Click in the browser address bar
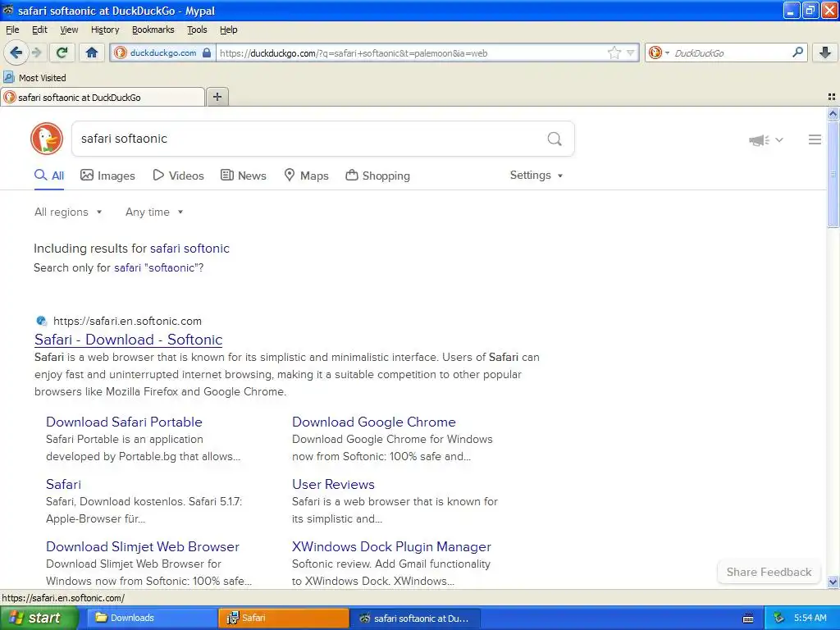 click(x=410, y=52)
